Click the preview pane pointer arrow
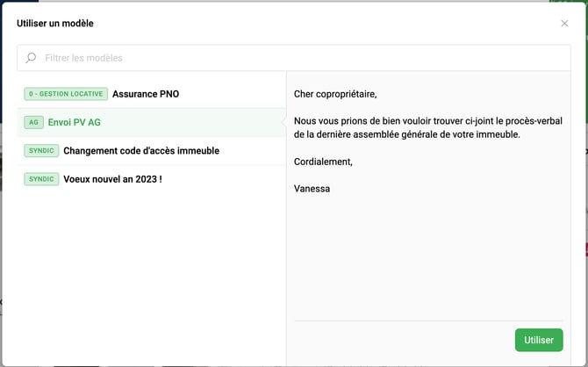The width and height of the screenshot is (588, 367). [x=283, y=122]
